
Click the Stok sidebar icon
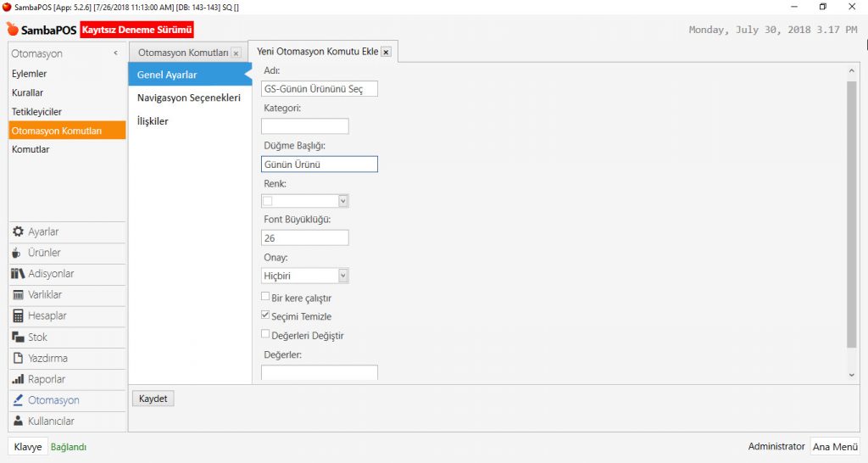pos(18,337)
